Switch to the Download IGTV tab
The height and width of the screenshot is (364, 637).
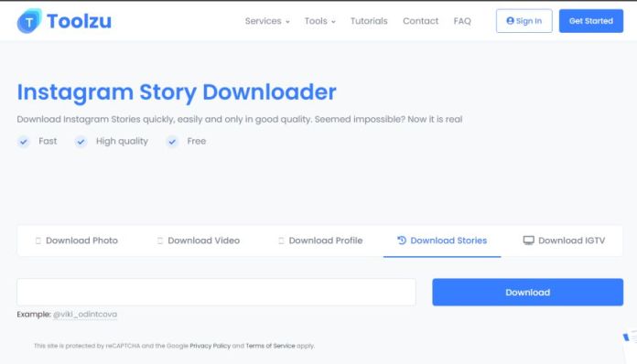(564, 241)
